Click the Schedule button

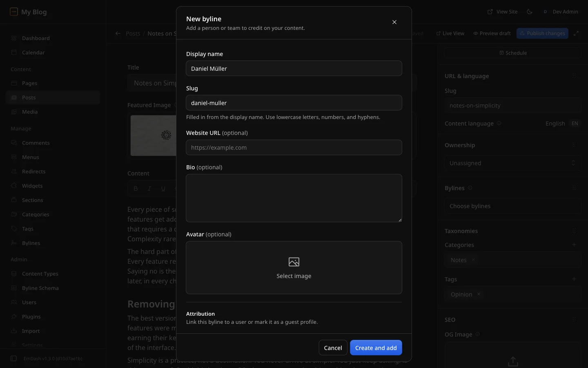click(x=513, y=53)
